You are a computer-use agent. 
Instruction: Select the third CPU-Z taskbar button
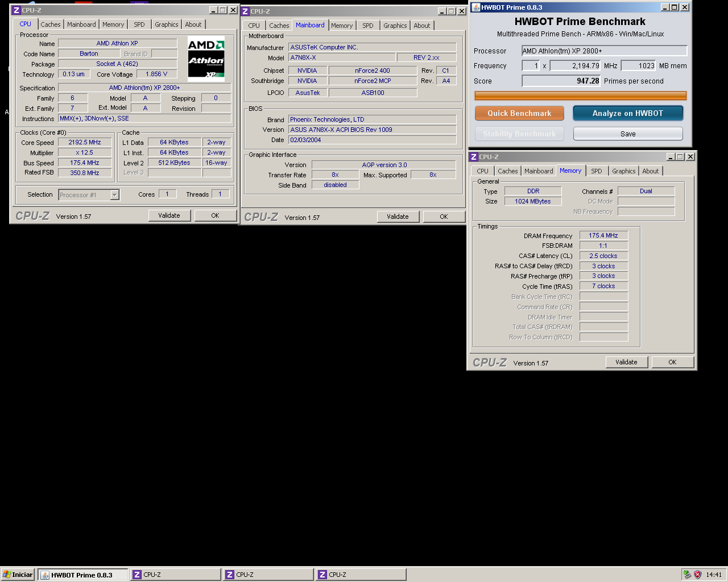click(361, 575)
